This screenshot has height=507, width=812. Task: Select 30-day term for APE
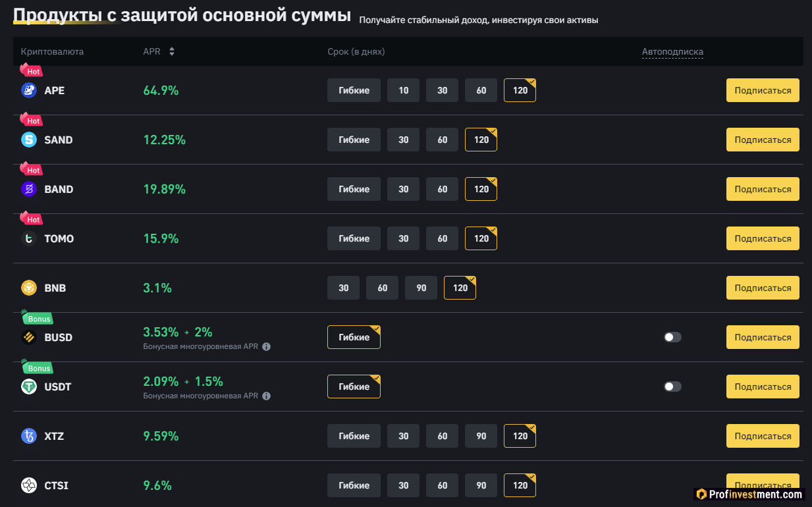[x=443, y=90]
